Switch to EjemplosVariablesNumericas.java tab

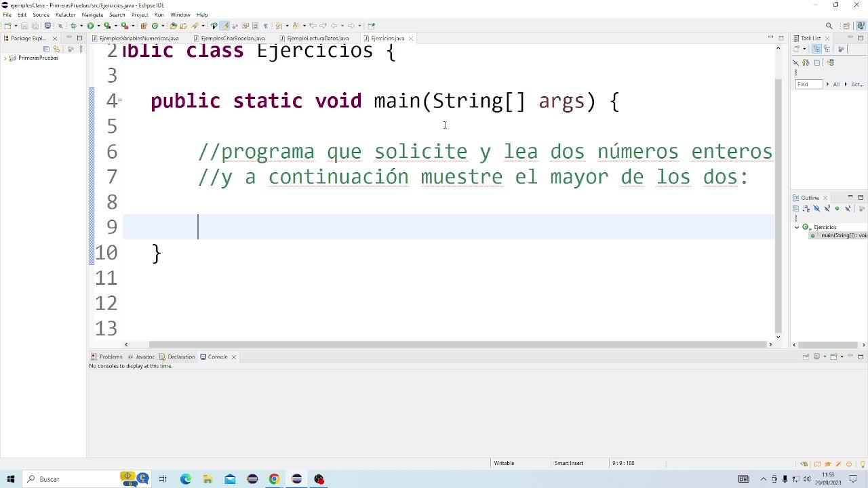(135, 38)
